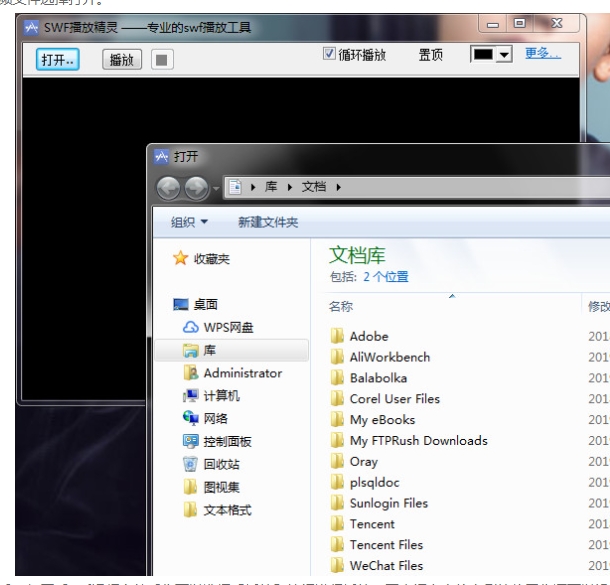Click 新建文件夹 in the dialog toolbar
610x585 pixels.
click(x=268, y=222)
